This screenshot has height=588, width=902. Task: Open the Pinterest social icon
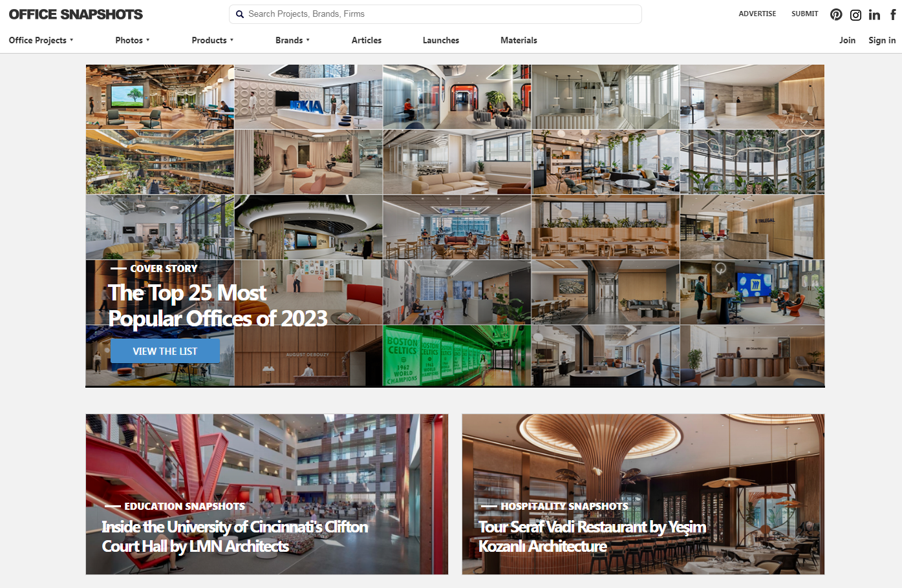coord(836,14)
